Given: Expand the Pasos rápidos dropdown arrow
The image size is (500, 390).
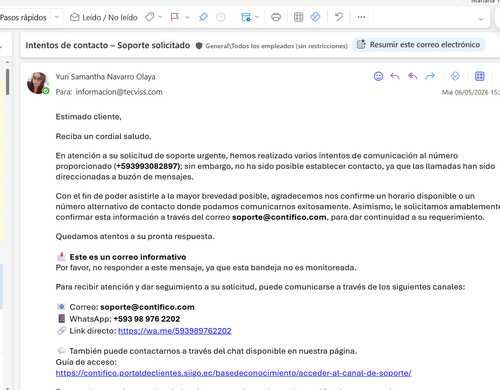Looking at the screenshot, I should click(57, 17).
